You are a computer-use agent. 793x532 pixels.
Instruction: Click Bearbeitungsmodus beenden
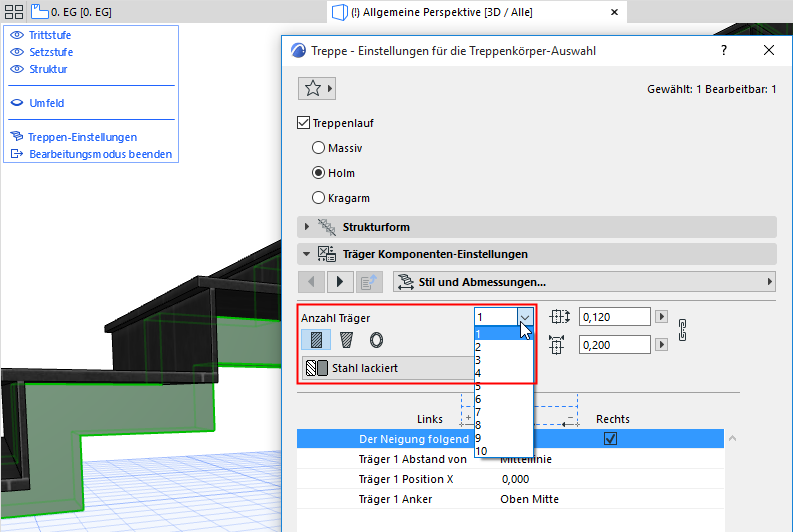100,154
